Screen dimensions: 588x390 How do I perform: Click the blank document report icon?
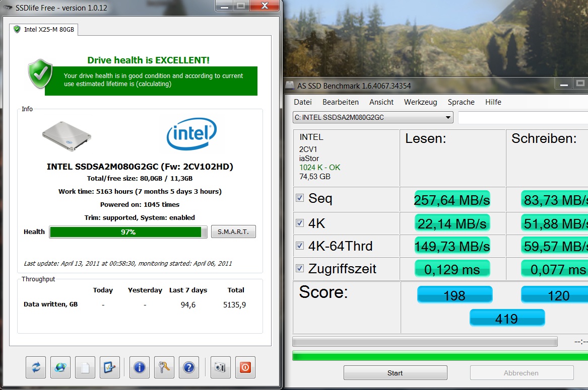[x=85, y=367]
